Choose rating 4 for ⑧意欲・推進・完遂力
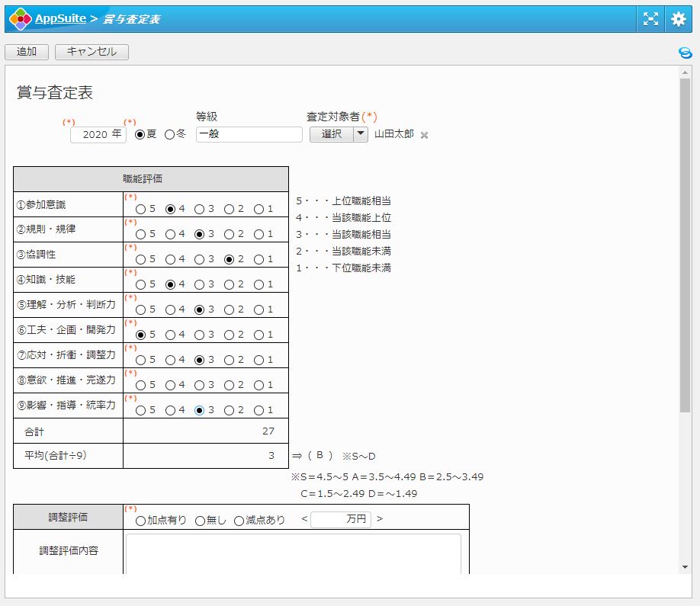The image size is (700, 606). coord(171,385)
